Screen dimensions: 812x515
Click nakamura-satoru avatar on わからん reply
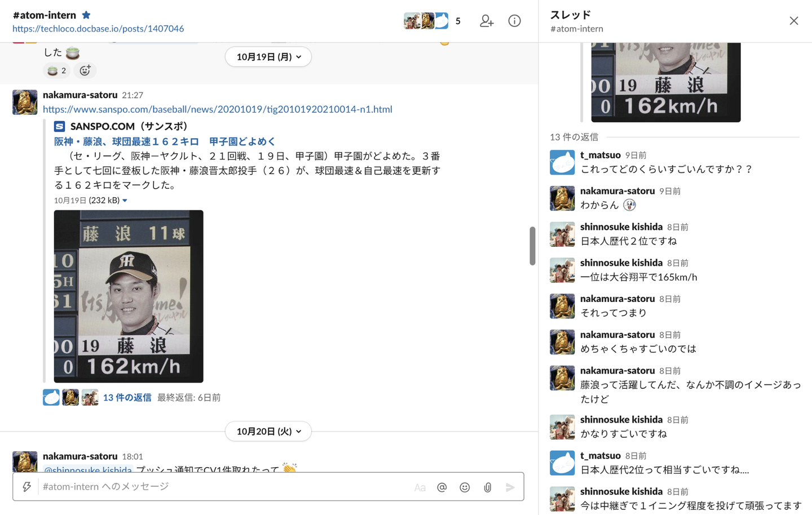coord(562,198)
